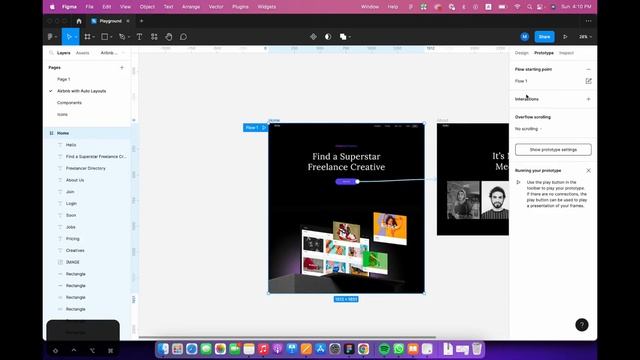The height and width of the screenshot is (360, 640).
Task: Select the Hand tool
Action: pyautogui.click(x=169, y=37)
